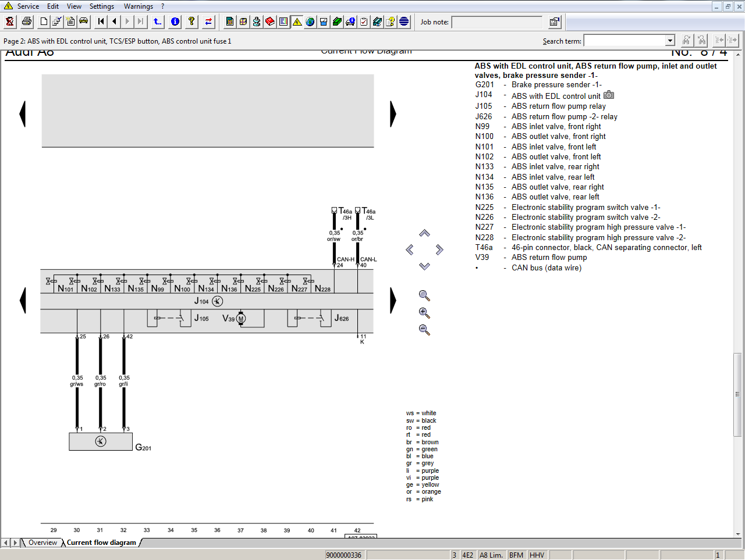Open the blue information icon
745x560 pixels.
pyautogui.click(x=175, y=22)
